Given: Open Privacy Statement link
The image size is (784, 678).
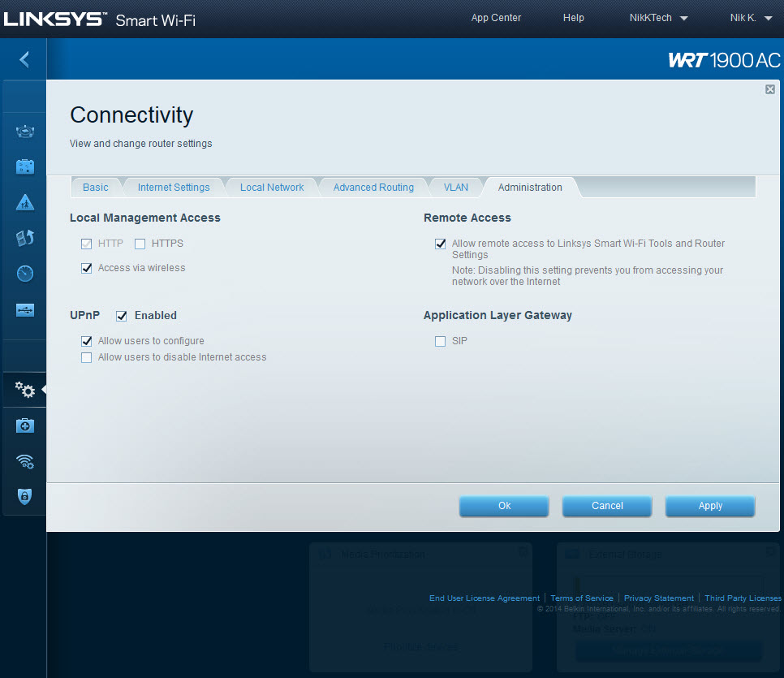Looking at the screenshot, I should tap(659, 598).
